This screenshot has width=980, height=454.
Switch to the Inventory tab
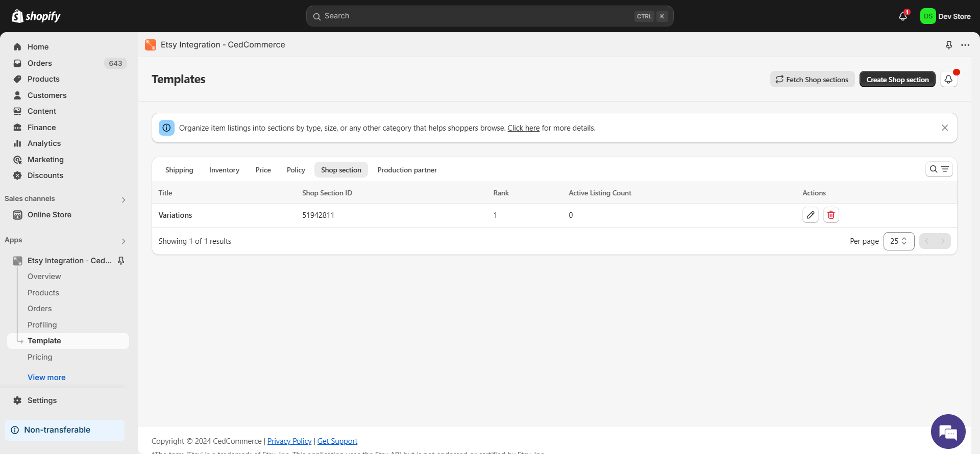tap(224, 170)
